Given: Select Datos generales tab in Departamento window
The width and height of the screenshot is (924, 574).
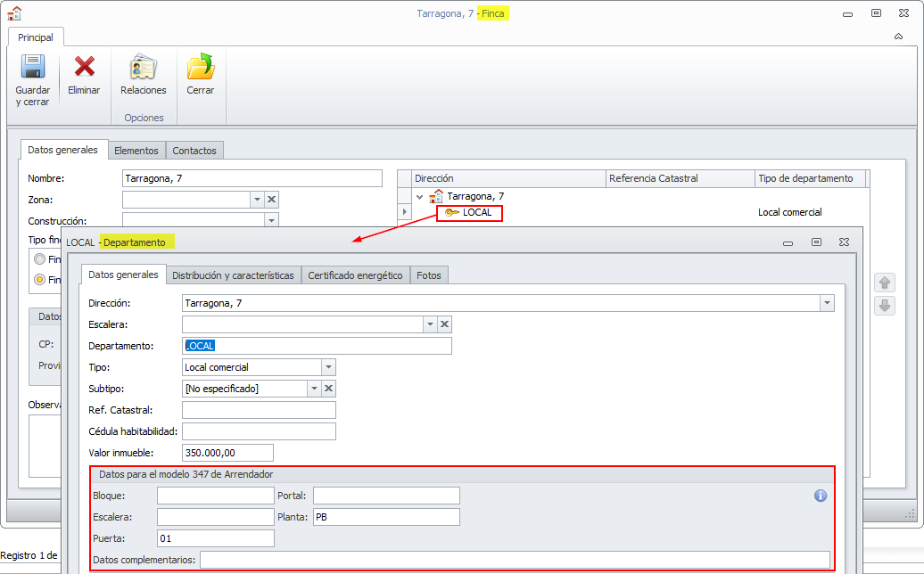Looking at the screenshot, I should point(123,275).
